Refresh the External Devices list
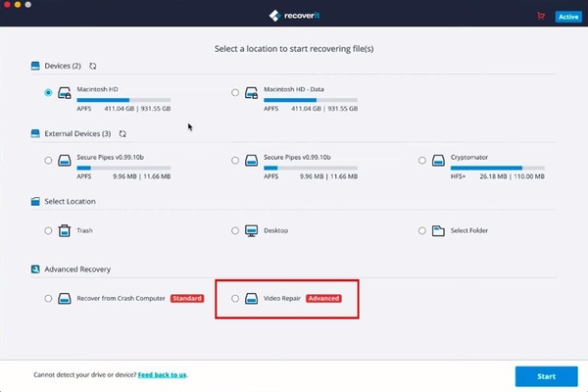Image resolution: width=588 pixels, height=392 pixels. tap(122, 134)
